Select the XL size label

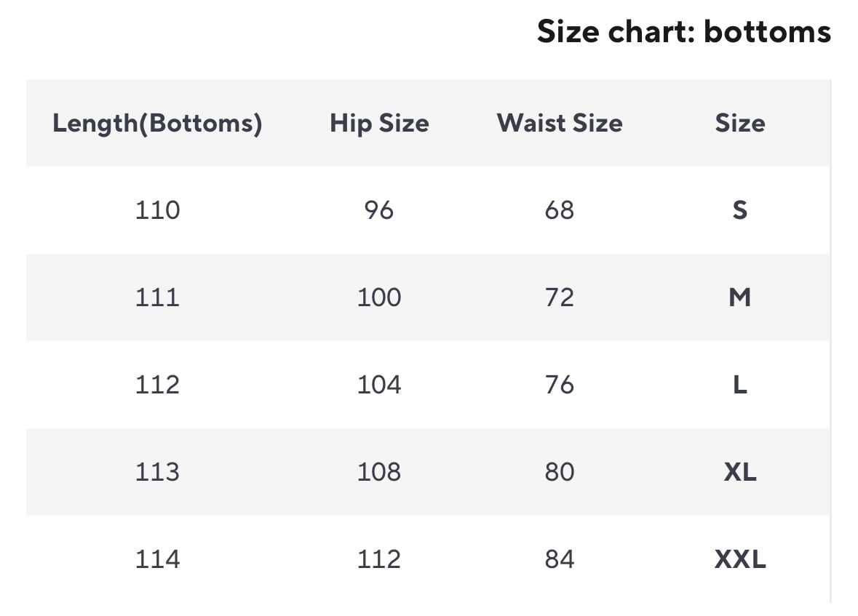point(739,472)
